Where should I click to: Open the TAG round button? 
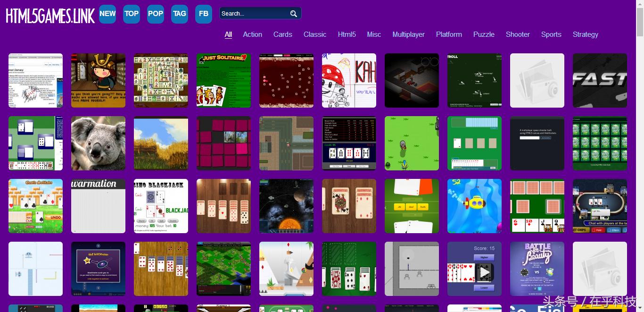coord(180,14)
